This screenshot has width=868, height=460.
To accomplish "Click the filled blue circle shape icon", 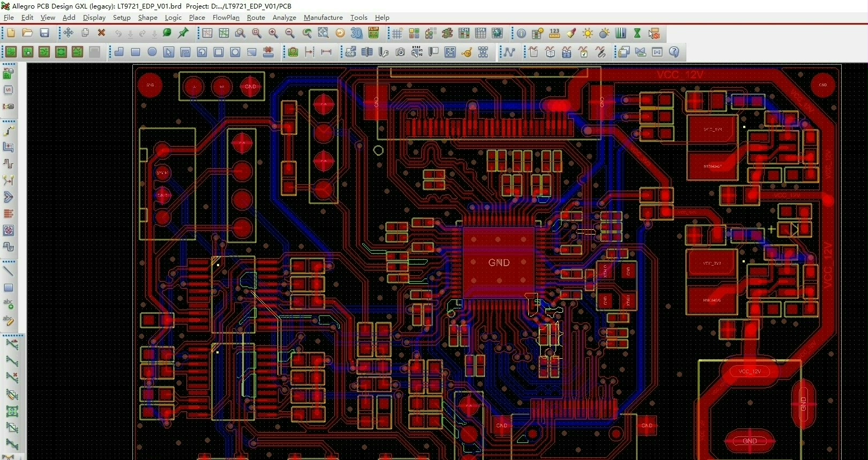I will [152, 52].
